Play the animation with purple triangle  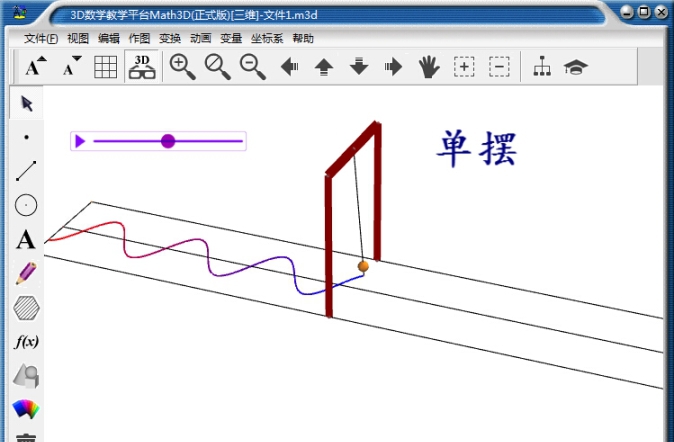80,141
